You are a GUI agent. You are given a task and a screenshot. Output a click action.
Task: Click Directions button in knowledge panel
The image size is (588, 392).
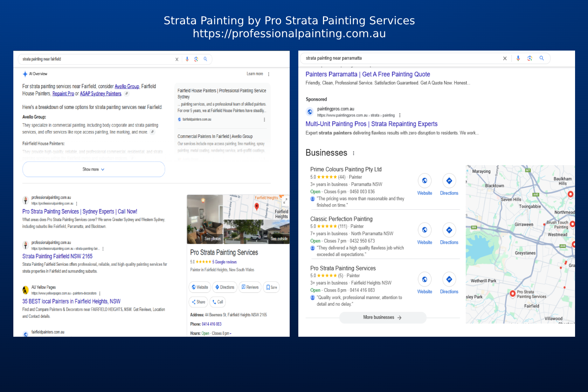[225, 287]
